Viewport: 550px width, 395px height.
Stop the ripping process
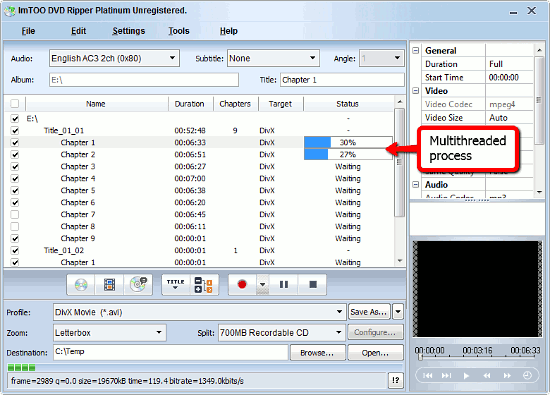(x=313, y=284)
